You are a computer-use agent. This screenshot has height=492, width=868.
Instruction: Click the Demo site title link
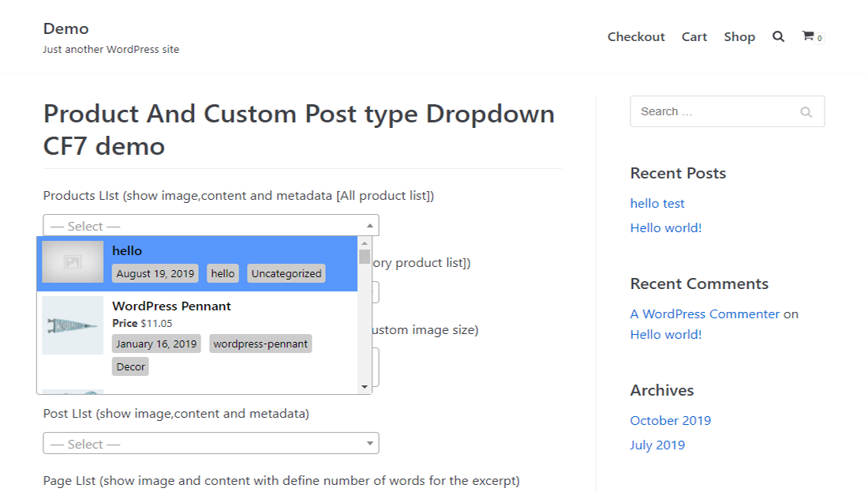pyautogui.click(x=66, y=28)
